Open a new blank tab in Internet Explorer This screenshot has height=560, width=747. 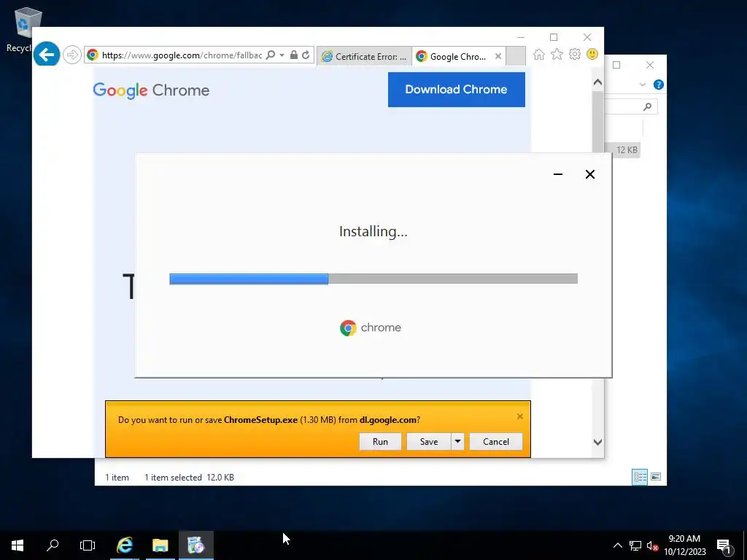tap(516, 56)
